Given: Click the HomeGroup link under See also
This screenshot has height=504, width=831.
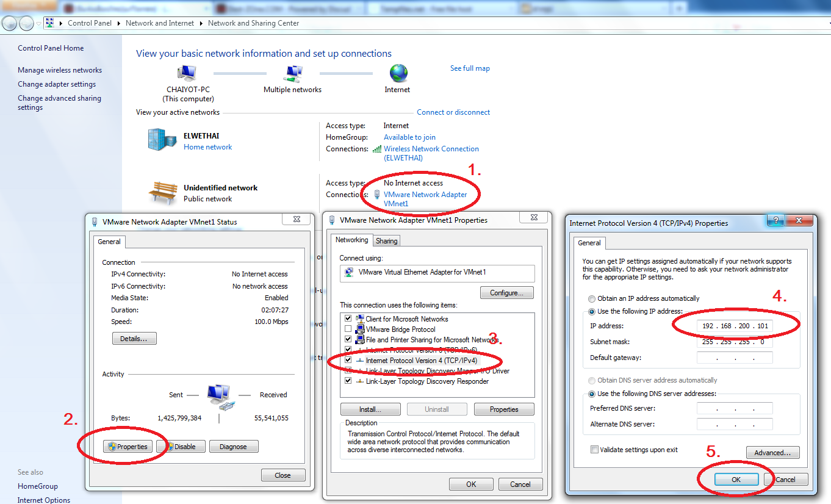Looking at the screenshot, I should (x=38, y=486).
